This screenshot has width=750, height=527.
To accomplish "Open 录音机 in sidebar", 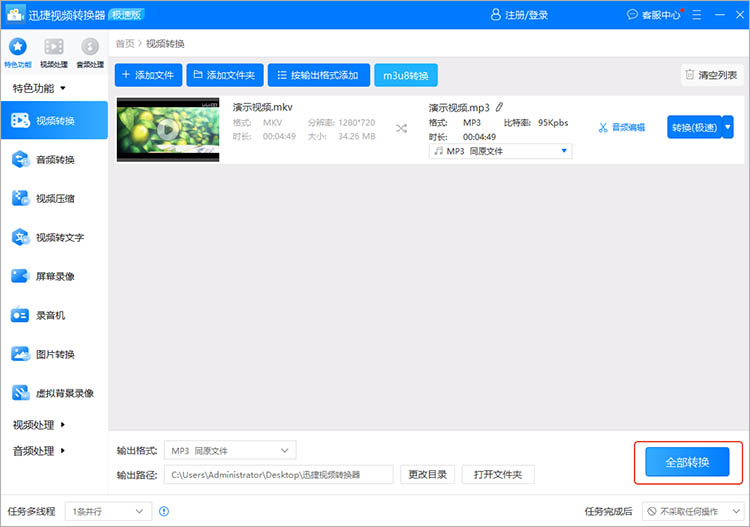I will (x=54, y=315).
